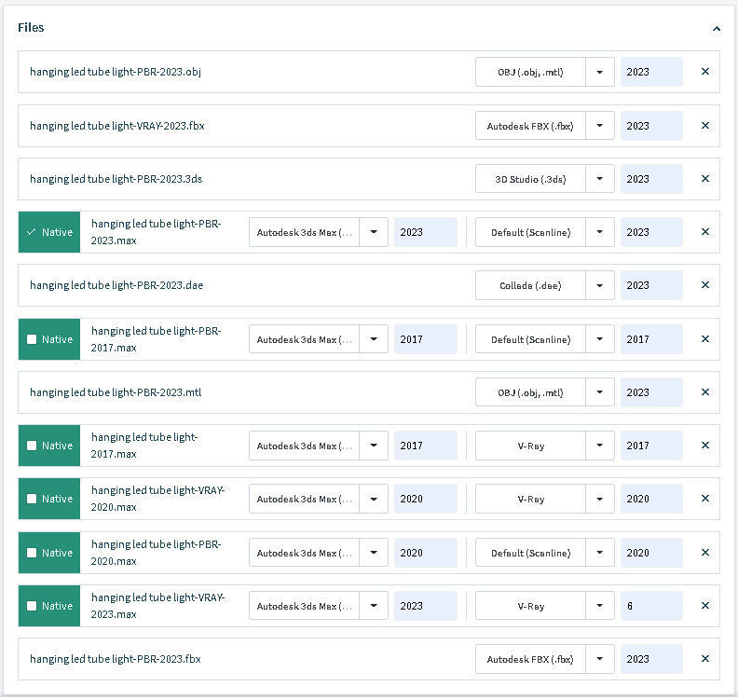Mark PBR-2017.max as Native
Viewport: 738px width, 700px height.
pos(32,339)
